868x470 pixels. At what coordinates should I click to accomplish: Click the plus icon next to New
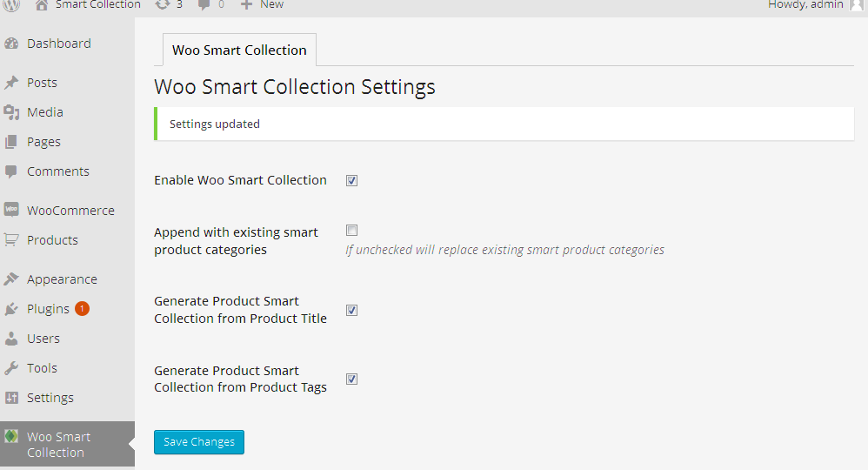point(246,4)
